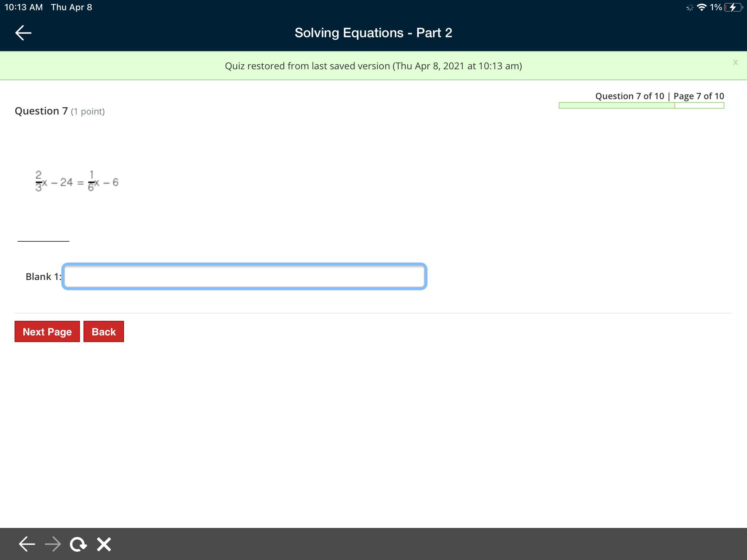Click the equation image
The image size is (747, 560).
pos(77,181)
